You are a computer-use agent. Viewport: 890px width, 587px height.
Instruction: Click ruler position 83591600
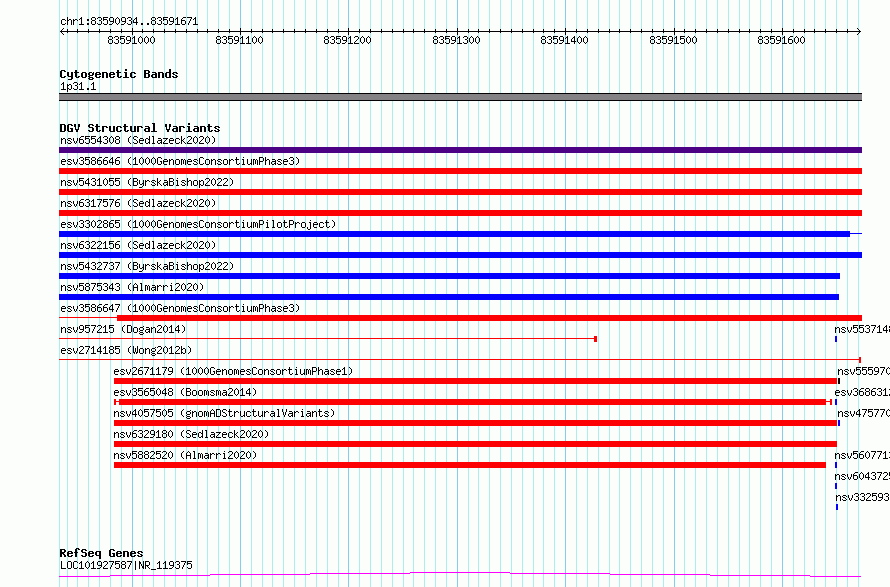(781, 40)
